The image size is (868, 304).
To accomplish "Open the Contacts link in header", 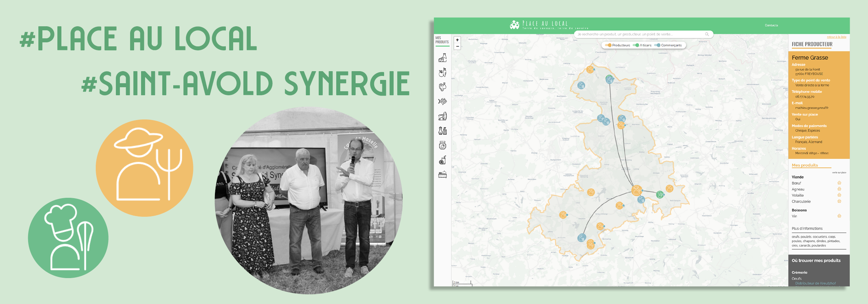I will tap(771, 25).
